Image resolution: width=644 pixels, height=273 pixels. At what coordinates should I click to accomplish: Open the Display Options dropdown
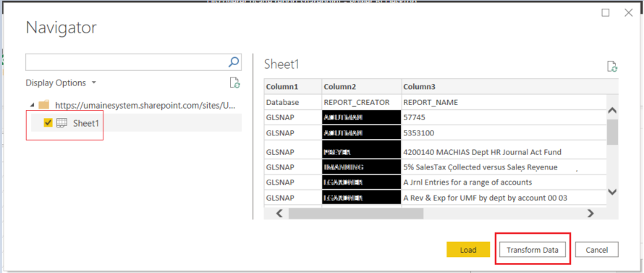(x=61, y=83)
